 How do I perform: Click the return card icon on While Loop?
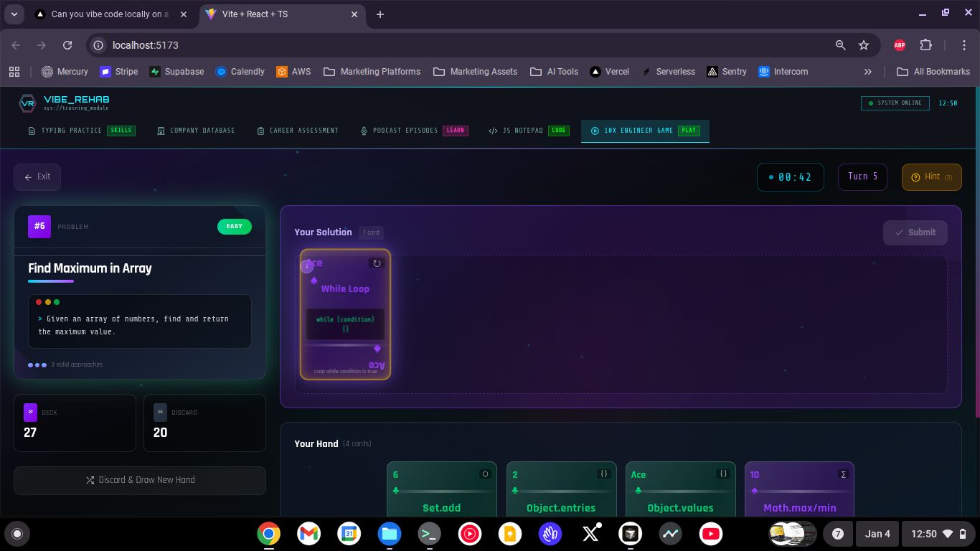pos(377,264)
